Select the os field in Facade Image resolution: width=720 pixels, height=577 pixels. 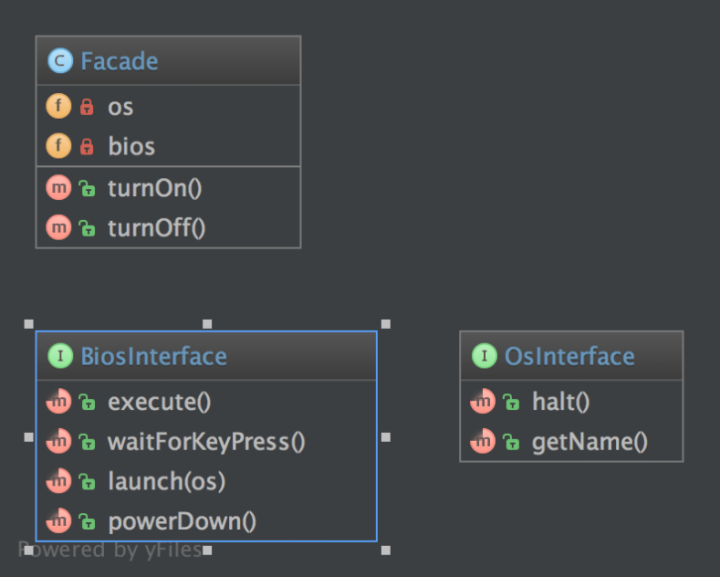(120, 106)
